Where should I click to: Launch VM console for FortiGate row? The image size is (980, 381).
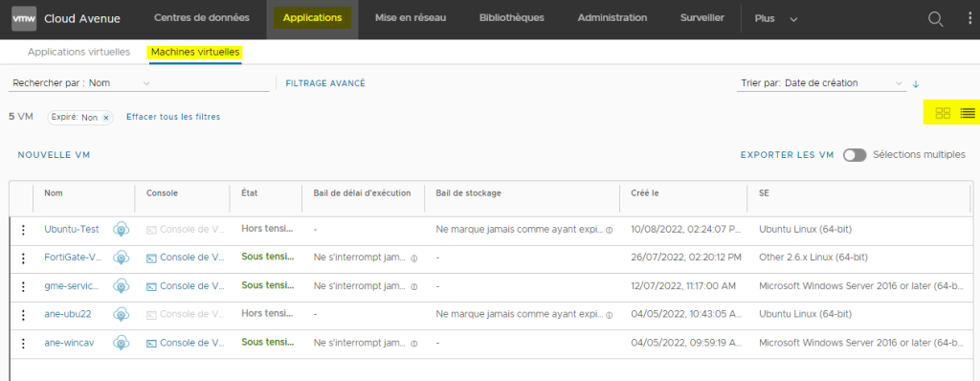186,258
